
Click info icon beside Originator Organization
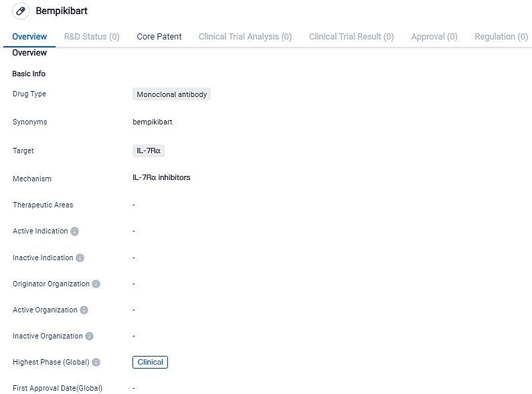tap(96, 284)
